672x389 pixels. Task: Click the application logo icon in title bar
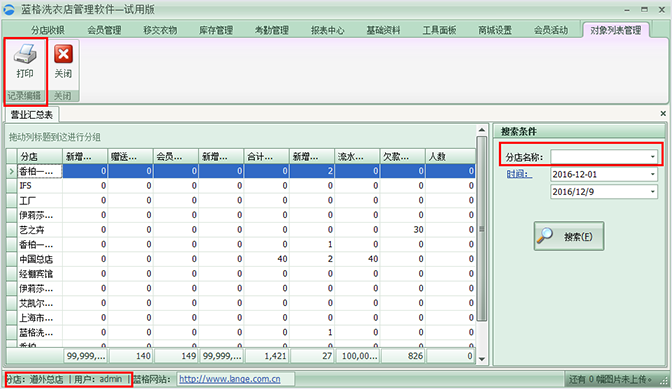click(9, 9)
